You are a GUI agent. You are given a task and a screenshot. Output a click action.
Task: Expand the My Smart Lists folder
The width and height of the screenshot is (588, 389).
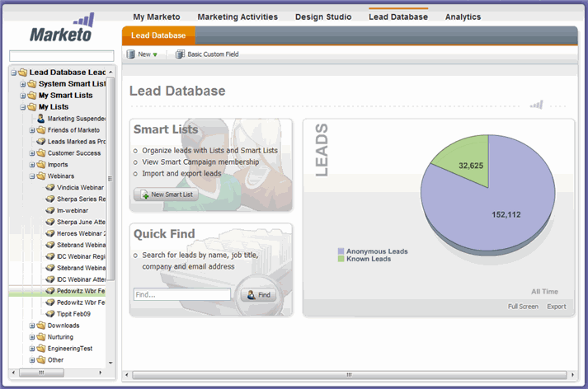pos(23,96)
